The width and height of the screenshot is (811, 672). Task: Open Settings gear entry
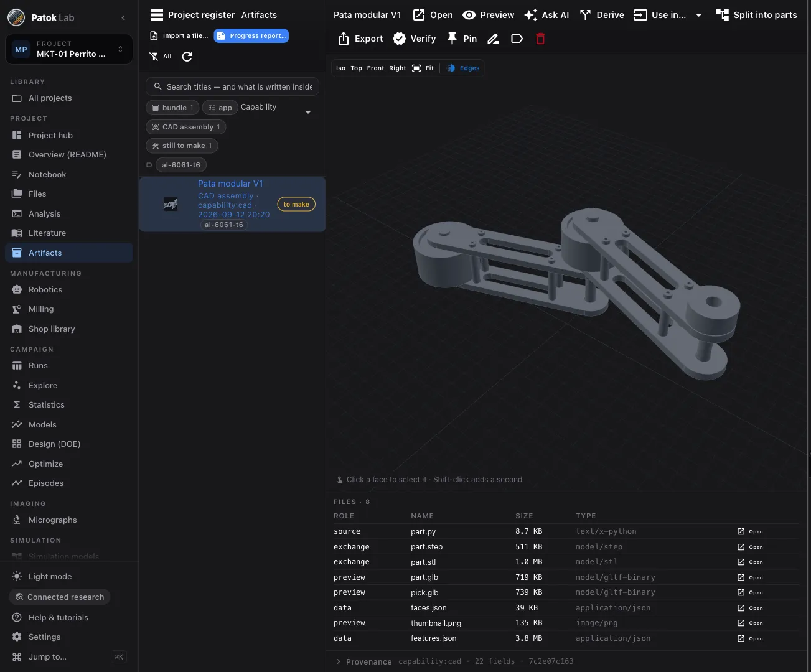(69, 637)
